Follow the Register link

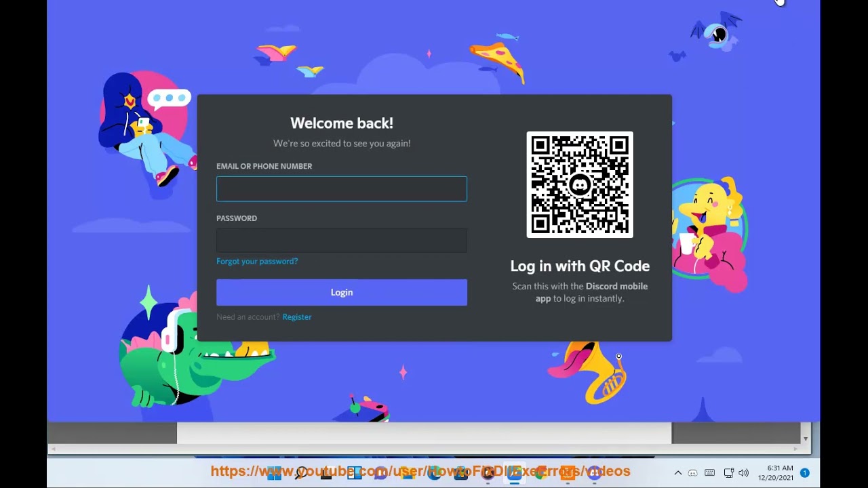coord(297,317)
